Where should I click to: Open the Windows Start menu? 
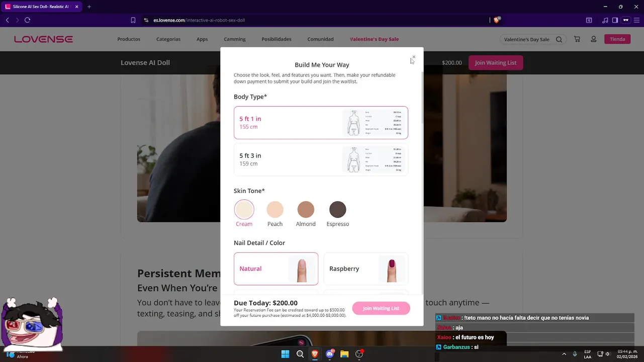[285, 354]
